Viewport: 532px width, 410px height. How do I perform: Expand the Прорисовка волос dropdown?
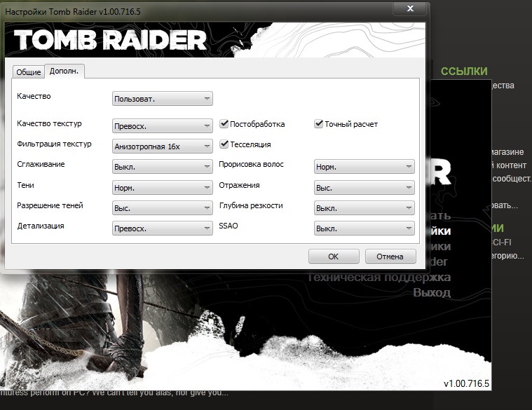(x=364, y=167)
